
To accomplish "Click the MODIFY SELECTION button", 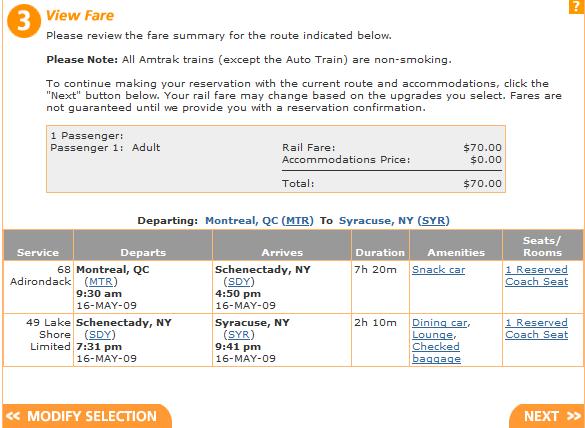I will (x=87, y=416).
